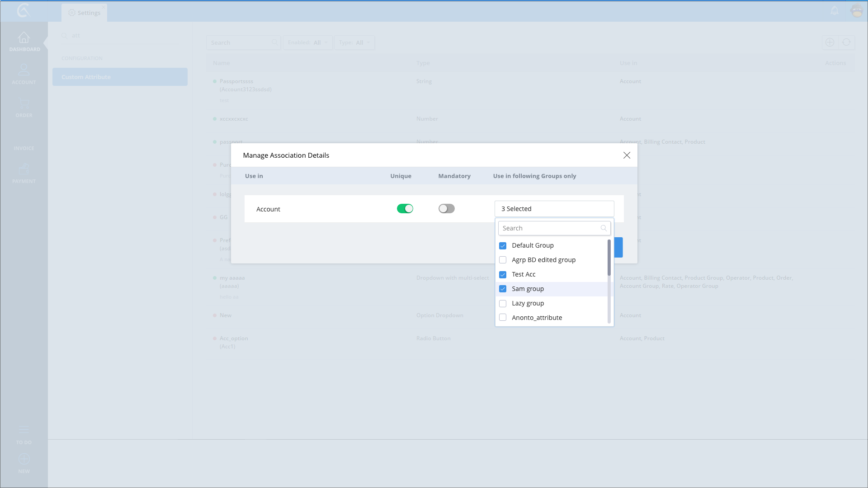Click the notification bell icon

coord(835,10)
